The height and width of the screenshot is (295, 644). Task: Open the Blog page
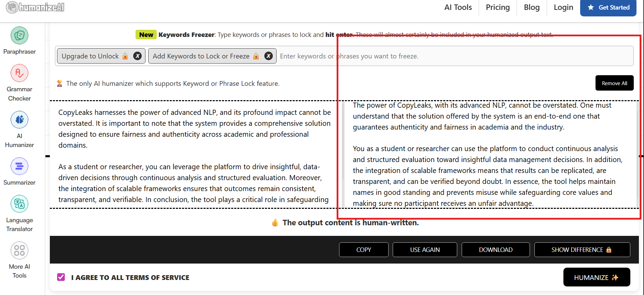pyautogui.click(x=532, y=8)
